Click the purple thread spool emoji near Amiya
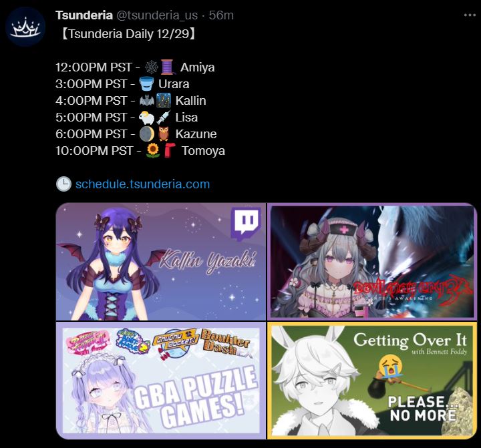This screenshot has height=448, width=481. tap(168, 67)
